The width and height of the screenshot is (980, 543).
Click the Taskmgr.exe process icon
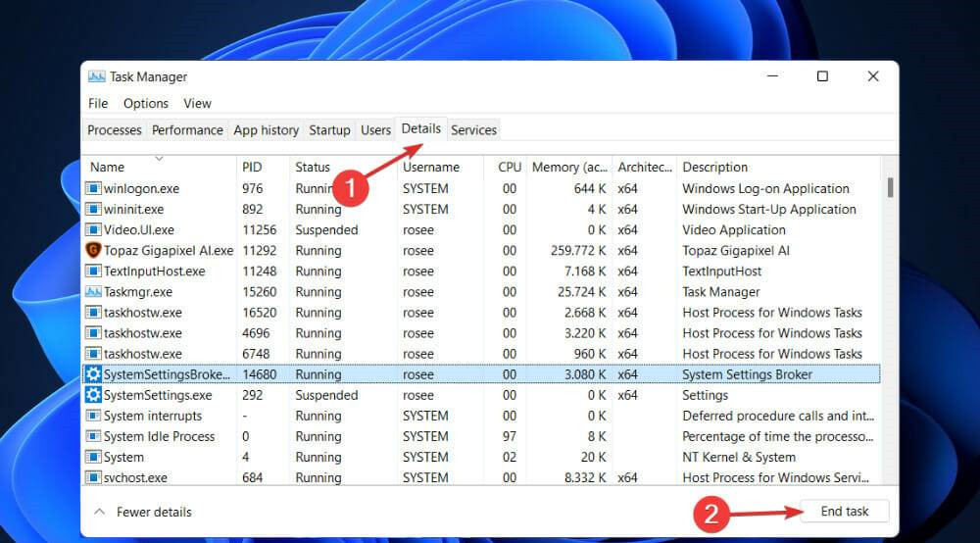(x=94, y=292)
